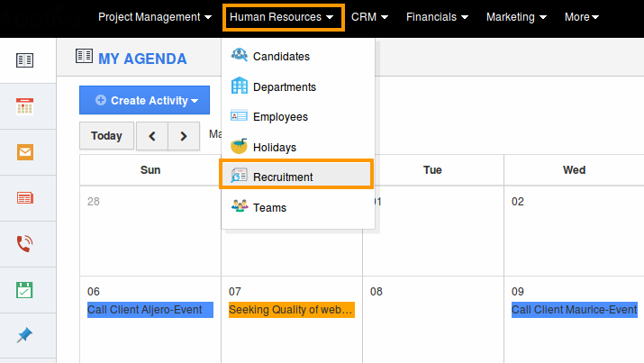
Task: Go to next period with right arrow
Action: 184,136
